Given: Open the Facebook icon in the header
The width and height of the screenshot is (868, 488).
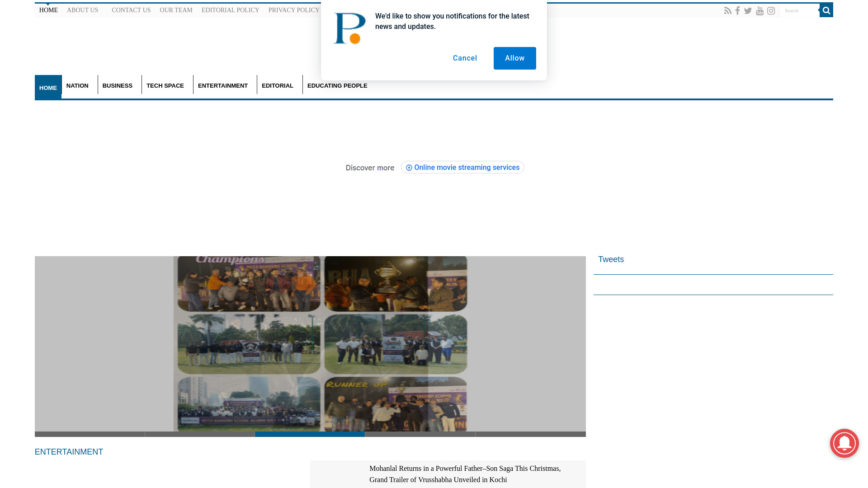Looking at the screenshot, I should pyautogui.click(x=738, y=10).
